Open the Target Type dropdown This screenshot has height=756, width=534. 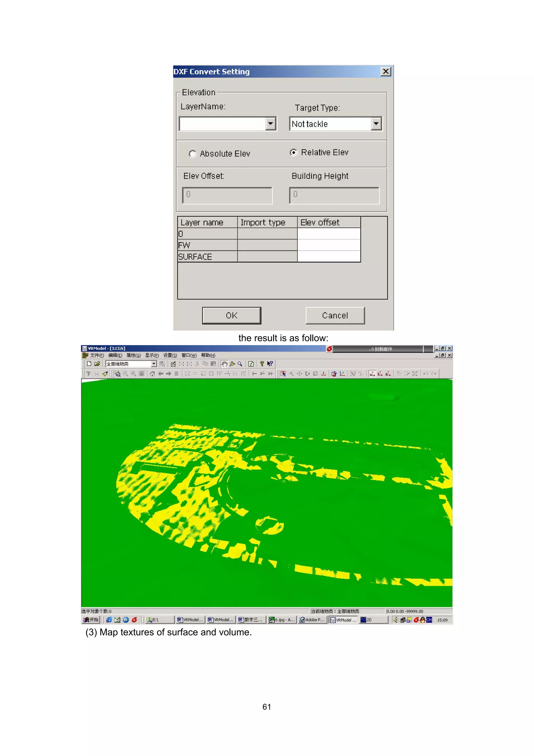[x=376, y=124]
